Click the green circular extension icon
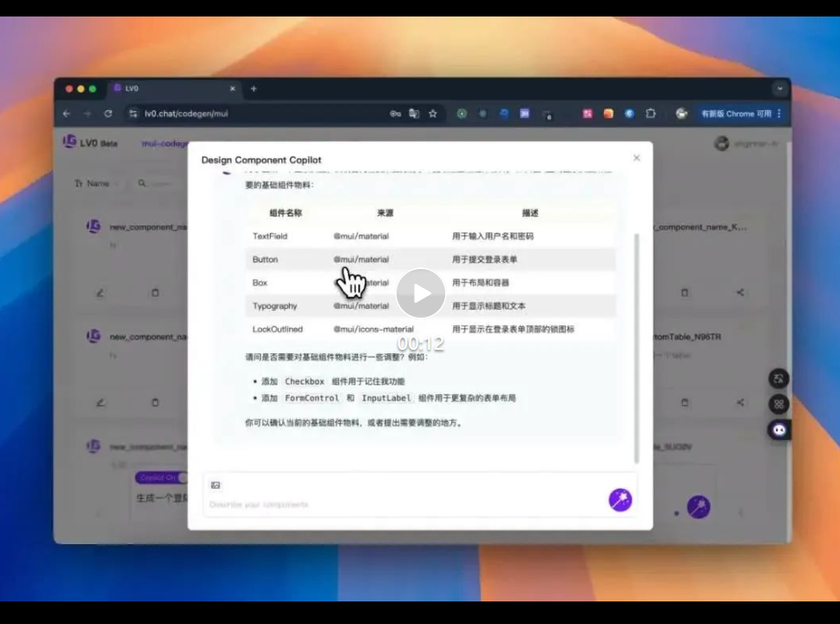 click(x=462, y=114)
